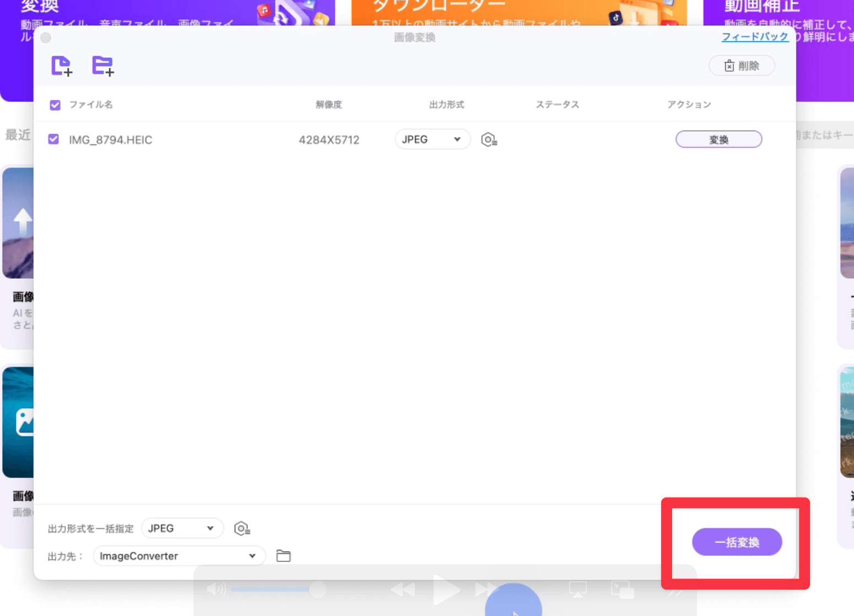Click the ダウンローダー orange banner

tap(518, 12)
